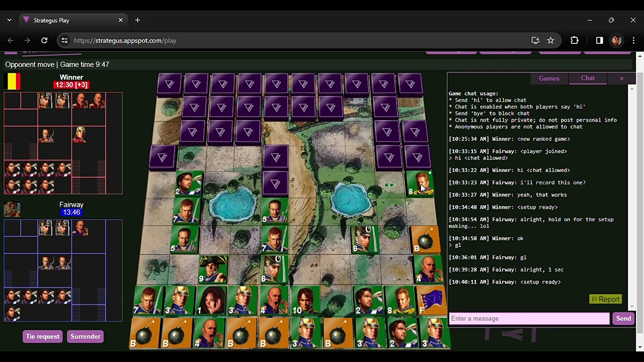Report the chat with the Report button

[605, 299]
